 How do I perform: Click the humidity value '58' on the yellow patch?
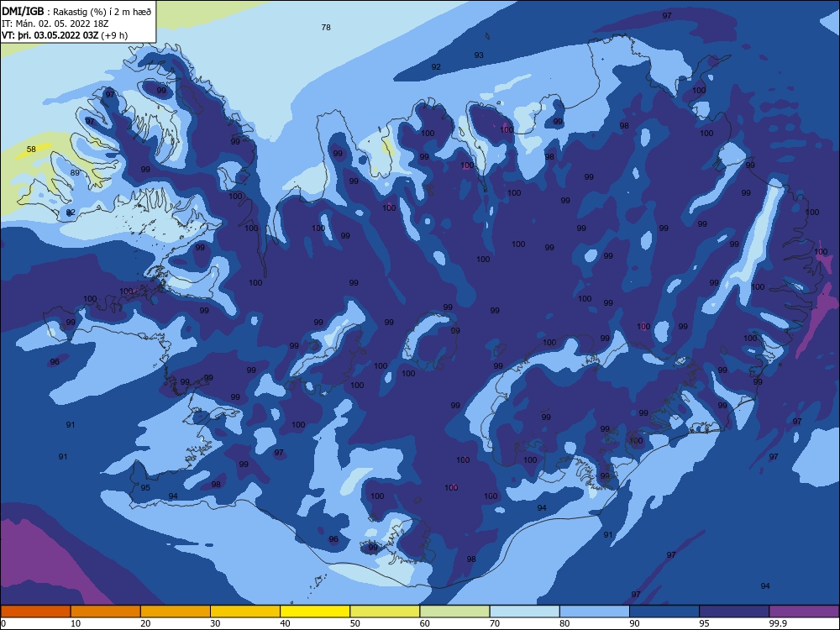point(31,149)
